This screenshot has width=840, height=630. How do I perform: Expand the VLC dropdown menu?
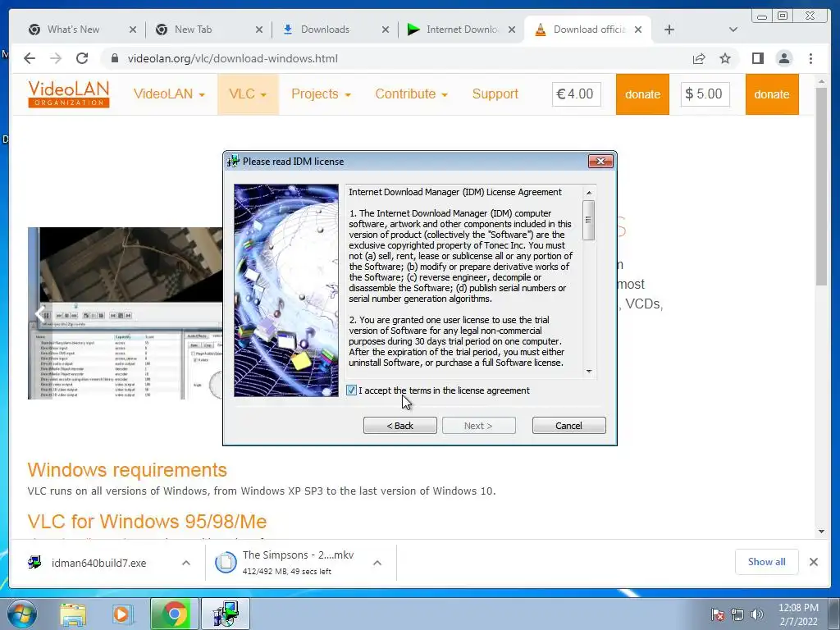[x=248, y=94]
